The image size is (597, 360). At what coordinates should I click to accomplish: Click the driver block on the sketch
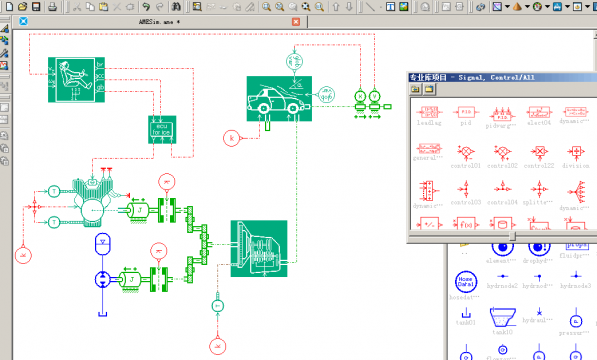point(76,80)
